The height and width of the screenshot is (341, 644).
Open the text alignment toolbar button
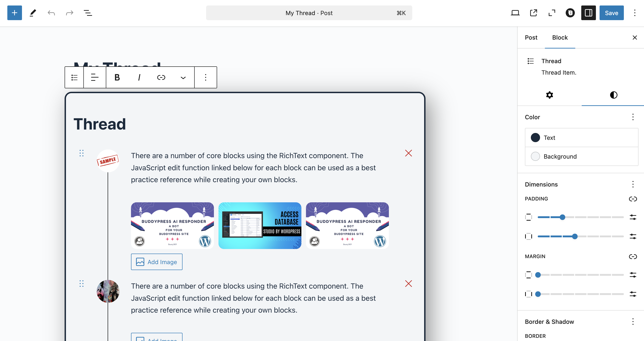[x=95, y=77]
